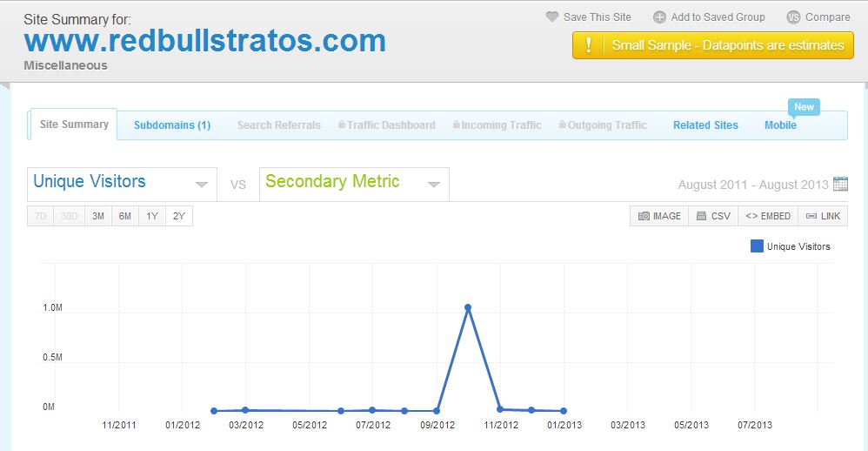Click the EMBED code button
The height and width of the screenshot is (451, 868).
coord(768,216)
